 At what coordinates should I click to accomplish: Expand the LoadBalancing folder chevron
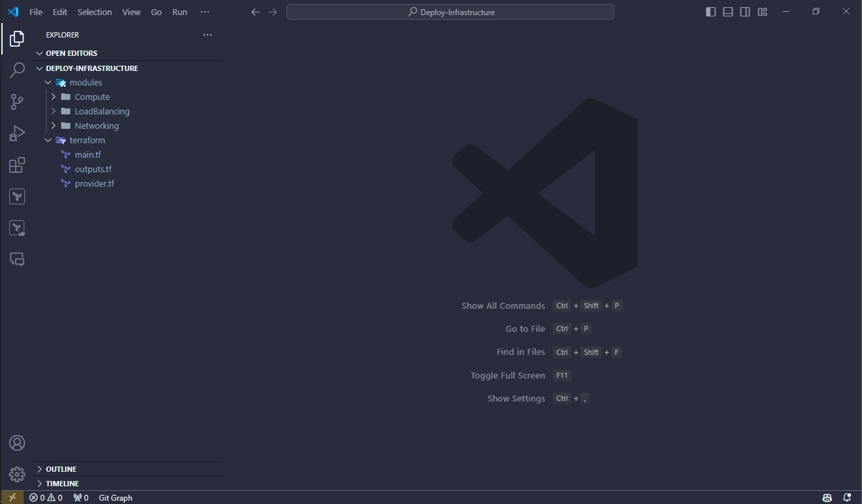point(53,111)
